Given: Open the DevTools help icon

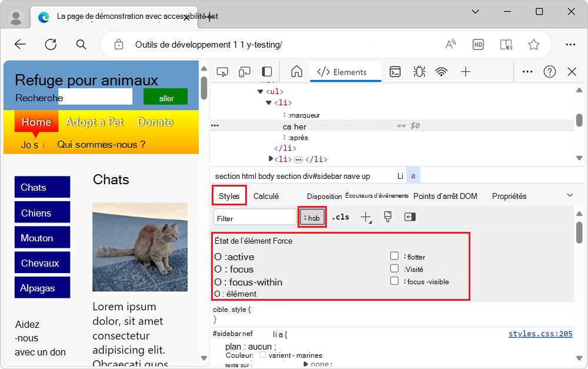Looking at the screenshot, I should 549,71.
